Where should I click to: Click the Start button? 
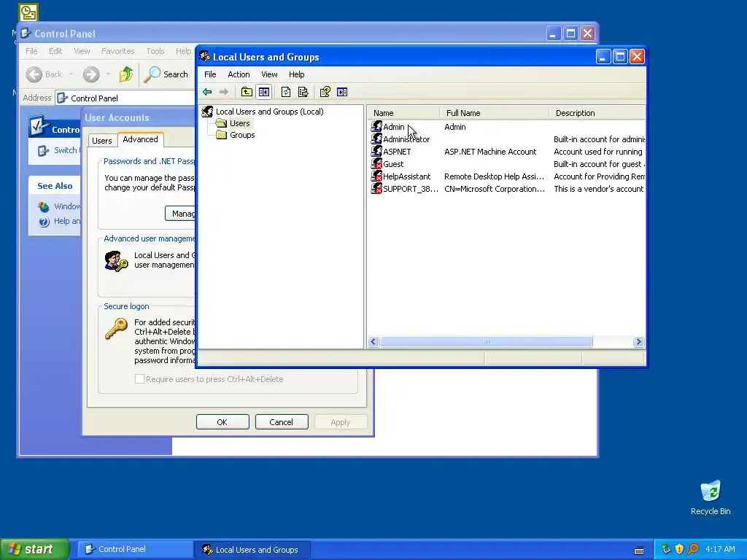[x=35, y=549]
